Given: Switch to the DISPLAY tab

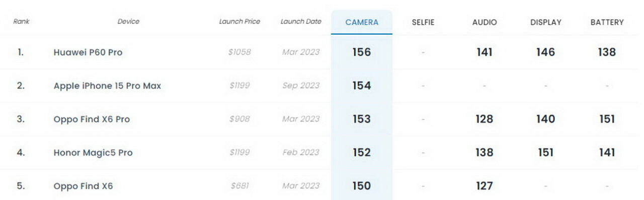Looking at the screenshot, I should click(546, 22).
